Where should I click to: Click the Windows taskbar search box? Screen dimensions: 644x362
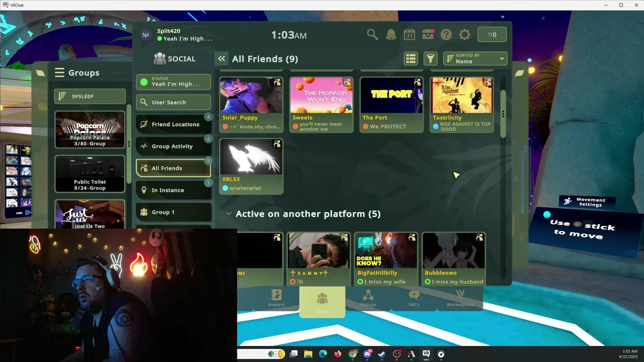click(x=261, y=354)
